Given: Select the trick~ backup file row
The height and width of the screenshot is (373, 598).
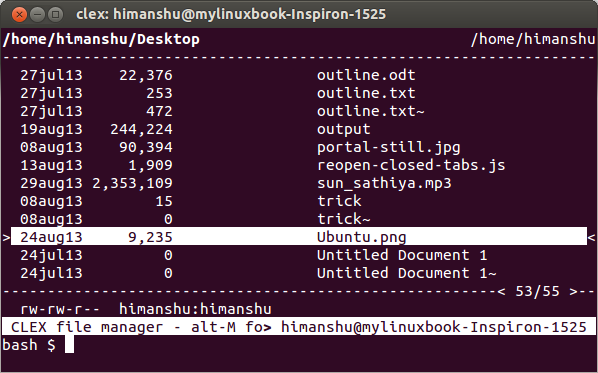Looking at the screenshot, I should tap(299, 219).
